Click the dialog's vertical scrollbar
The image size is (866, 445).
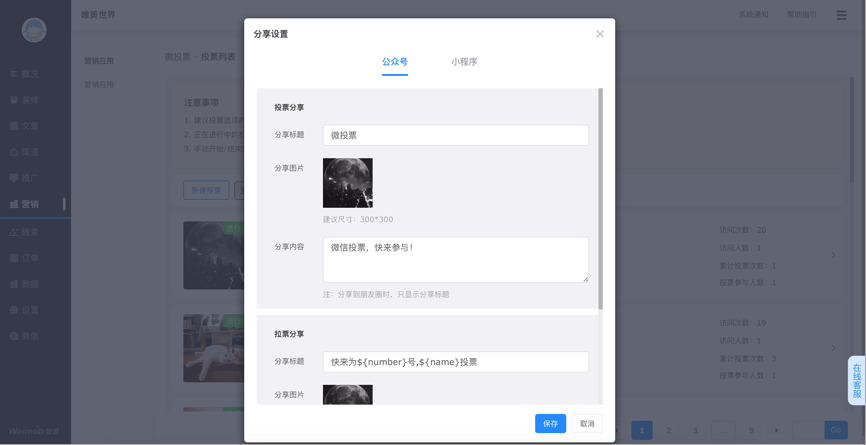600,198
